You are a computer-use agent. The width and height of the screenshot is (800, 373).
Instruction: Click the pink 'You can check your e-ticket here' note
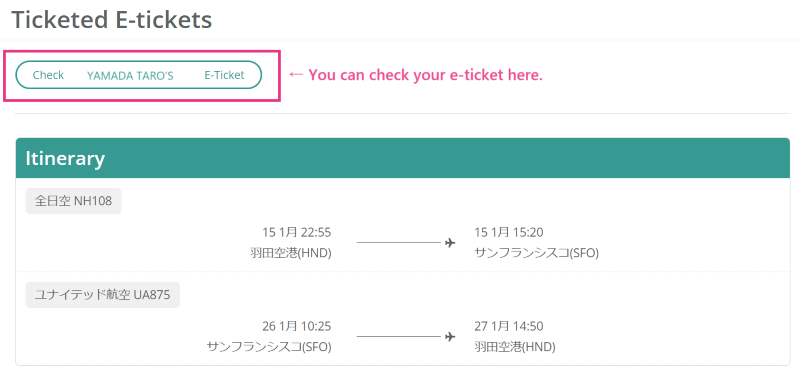tap(416, 75)
